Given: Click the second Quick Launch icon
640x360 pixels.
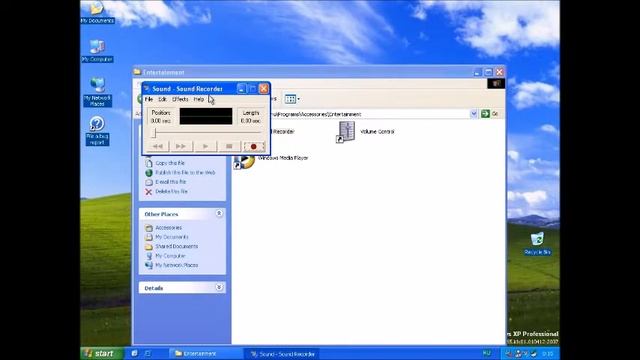Looking at the screenshot, I should [148, 353].
